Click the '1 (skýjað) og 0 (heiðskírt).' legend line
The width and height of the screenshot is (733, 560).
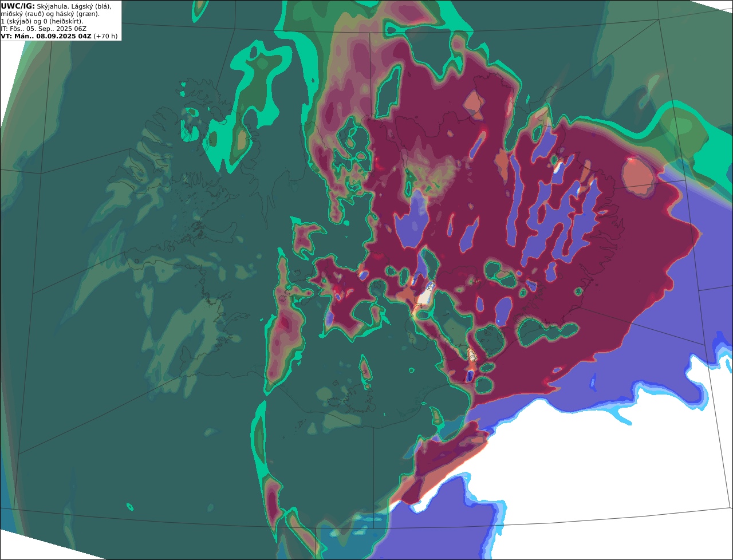pos(42,21)
